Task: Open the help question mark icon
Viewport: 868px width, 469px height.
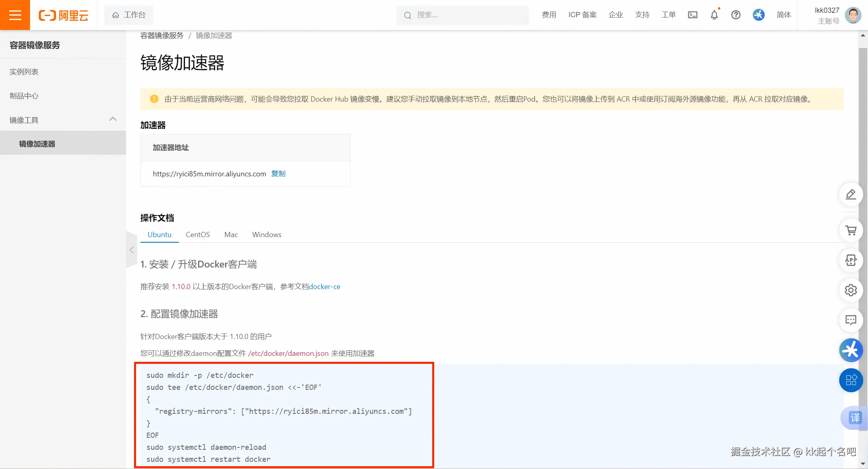Action: tap(736, 15)
